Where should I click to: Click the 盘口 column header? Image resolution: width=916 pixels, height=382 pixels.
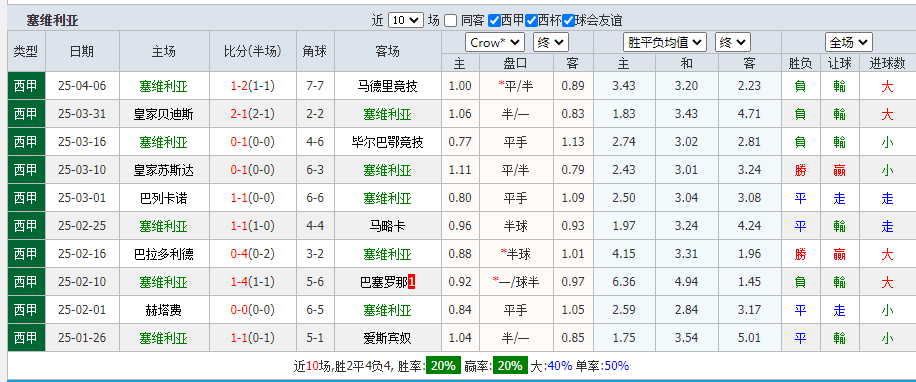click(x=515, y=63)
